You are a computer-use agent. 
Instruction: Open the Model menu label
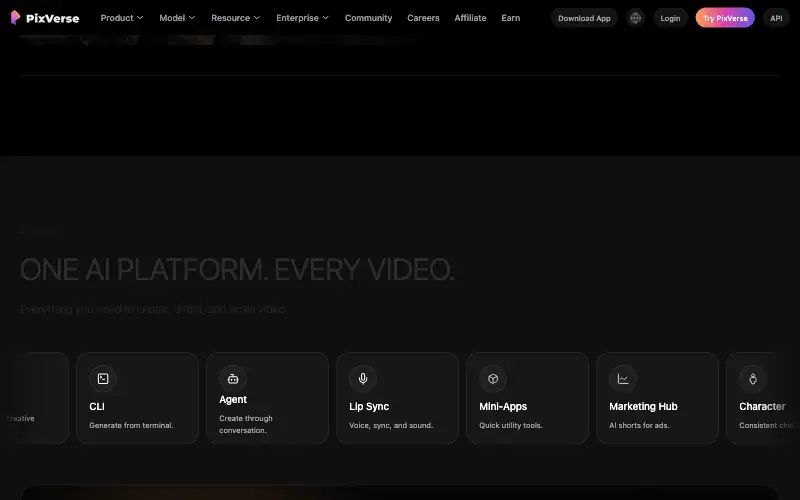click(x=172, y=18)
